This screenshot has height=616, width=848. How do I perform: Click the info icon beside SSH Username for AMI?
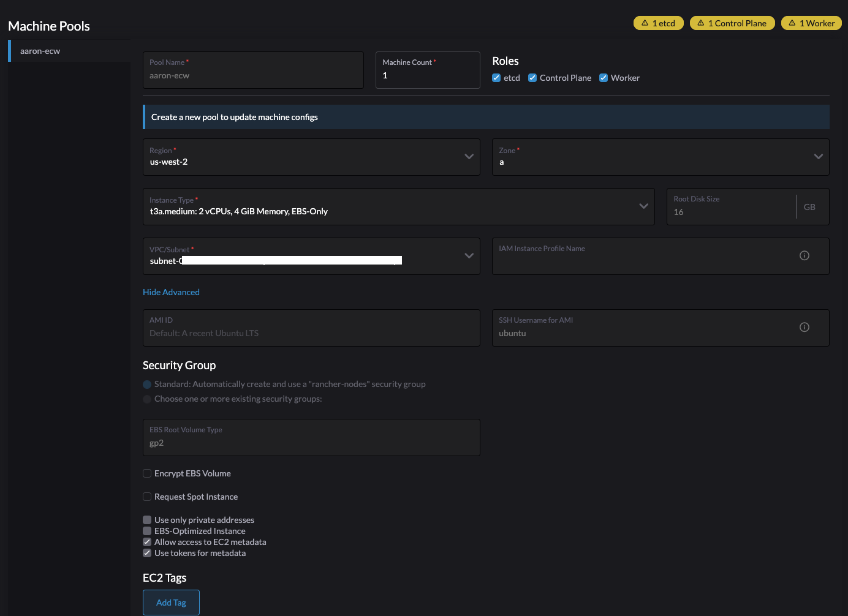coord(804,327)
